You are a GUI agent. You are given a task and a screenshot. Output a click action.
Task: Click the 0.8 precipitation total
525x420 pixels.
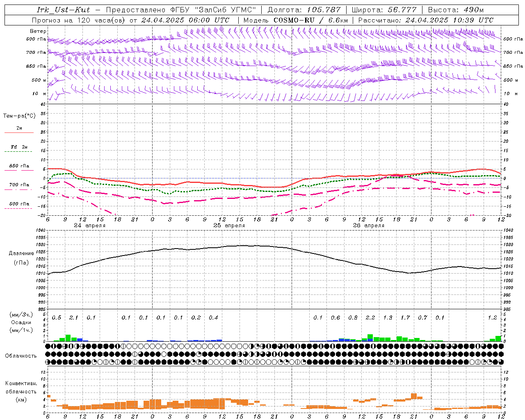tap(353, 318)
